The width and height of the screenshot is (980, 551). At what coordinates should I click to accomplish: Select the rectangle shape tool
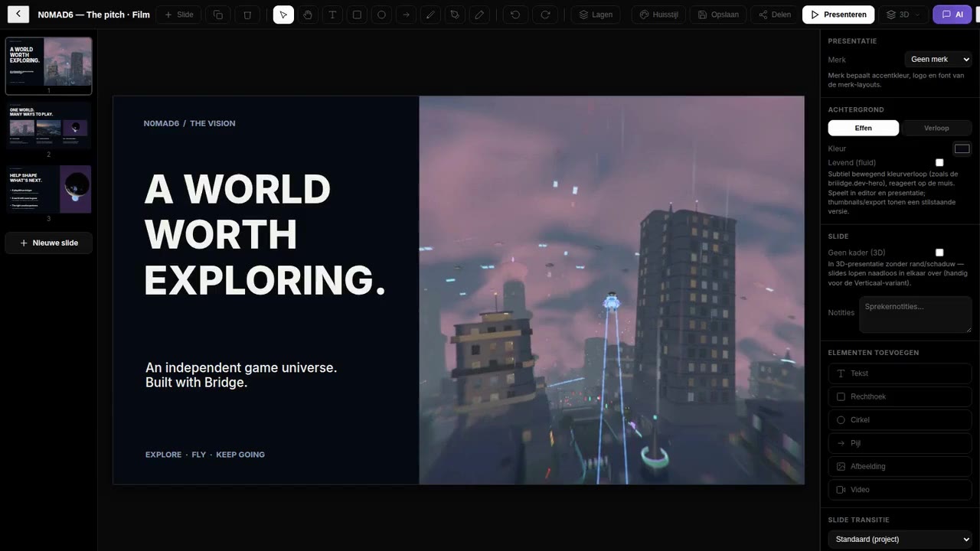(x=357, y=15)
